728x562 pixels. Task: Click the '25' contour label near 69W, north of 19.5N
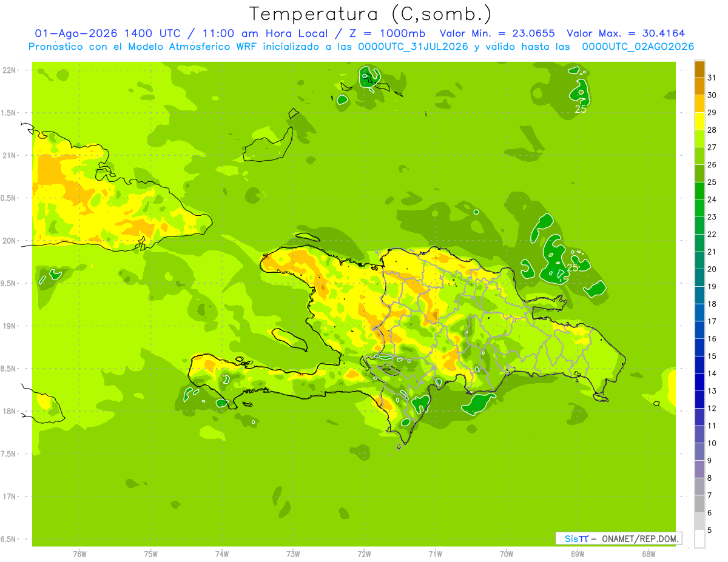(572, 267)
